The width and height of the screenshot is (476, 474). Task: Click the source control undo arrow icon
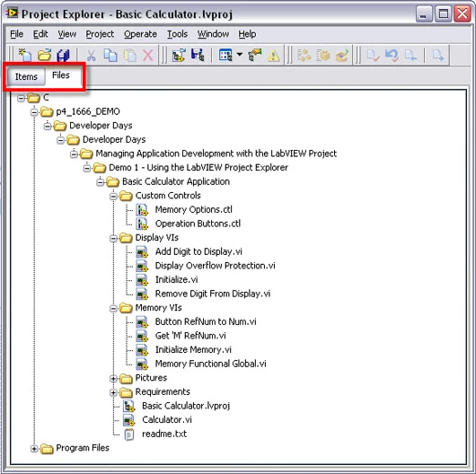pos(392,56)
